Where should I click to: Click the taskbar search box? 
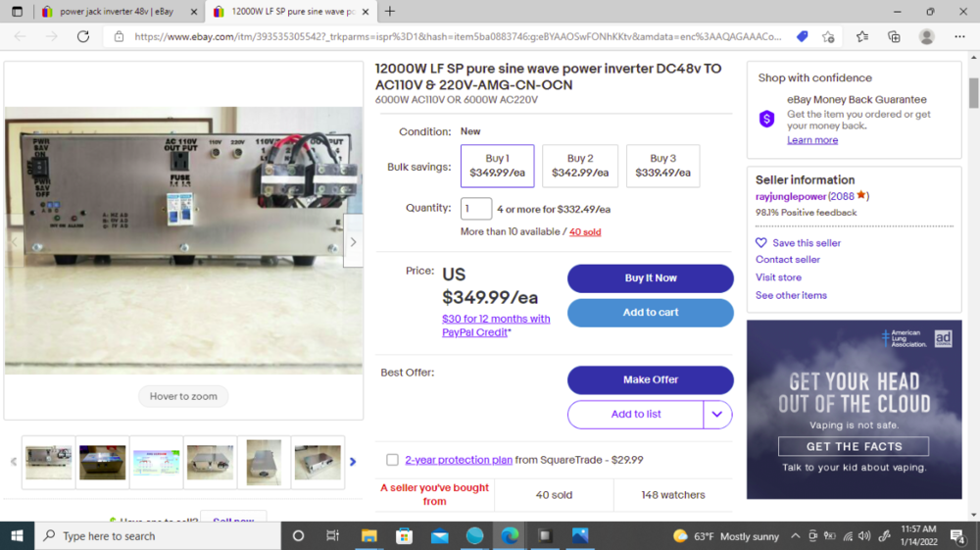pyautogui.click(x=158, y=536)
